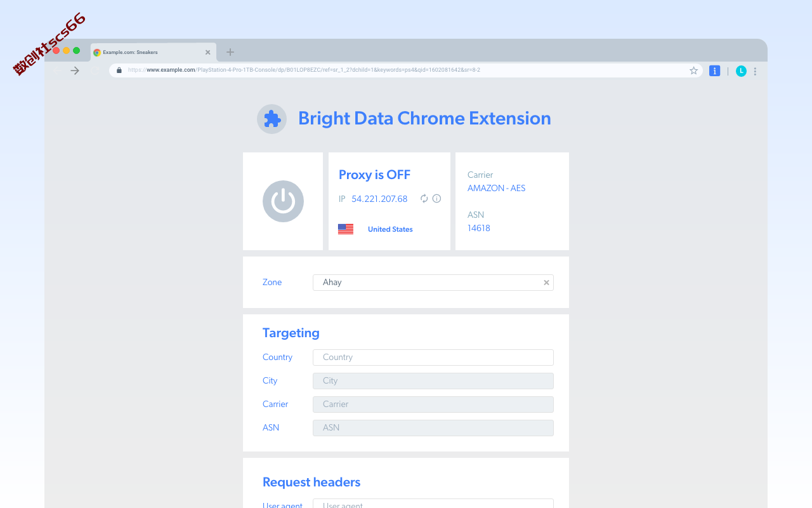This screenshot has height=508, width=812.
Task: Select the City targeting field
Action: pos(433,381)
